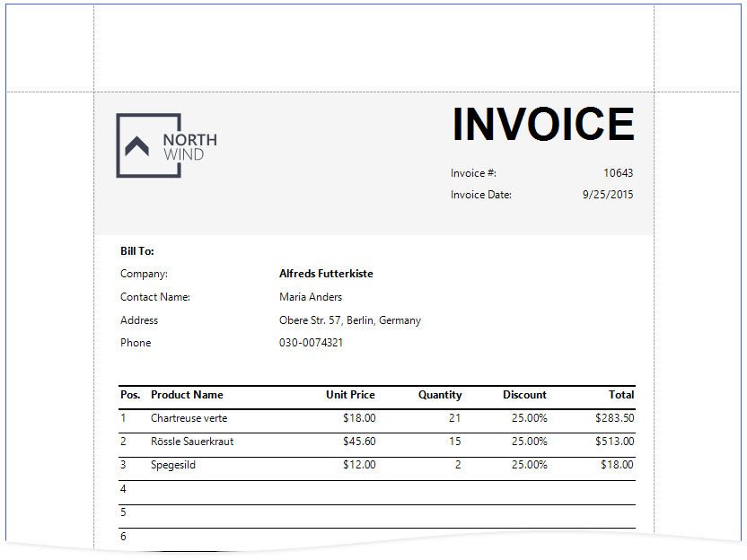Select the Rössle Sauerkraut product cell
This screenshot has height=560, width=747.
coord(192,442)
